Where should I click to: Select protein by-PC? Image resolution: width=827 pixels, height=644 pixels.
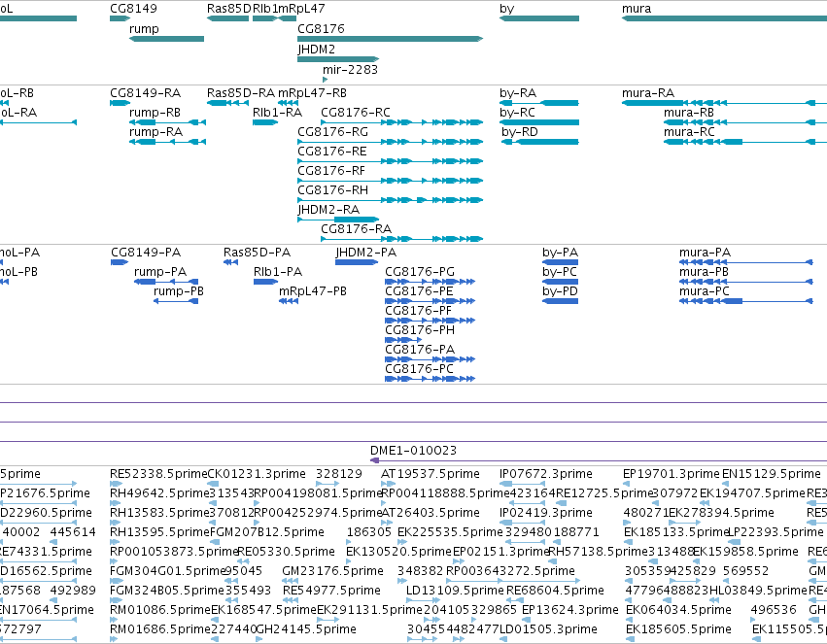(x=560, y=272)
